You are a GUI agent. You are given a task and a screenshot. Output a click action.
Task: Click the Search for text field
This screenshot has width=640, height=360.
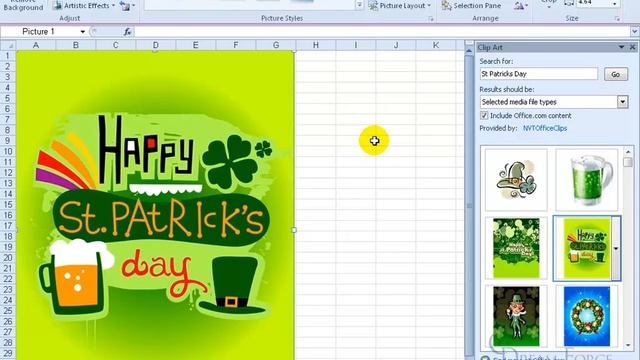pos(538,74)
